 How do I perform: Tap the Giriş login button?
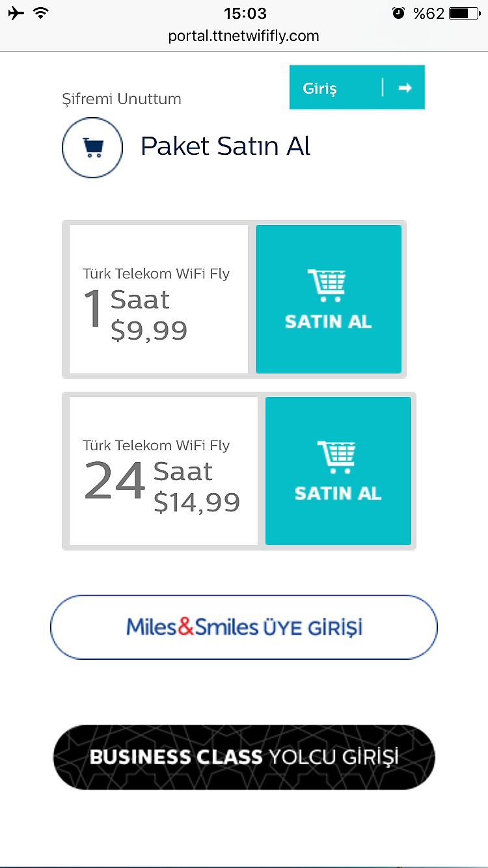357,87
